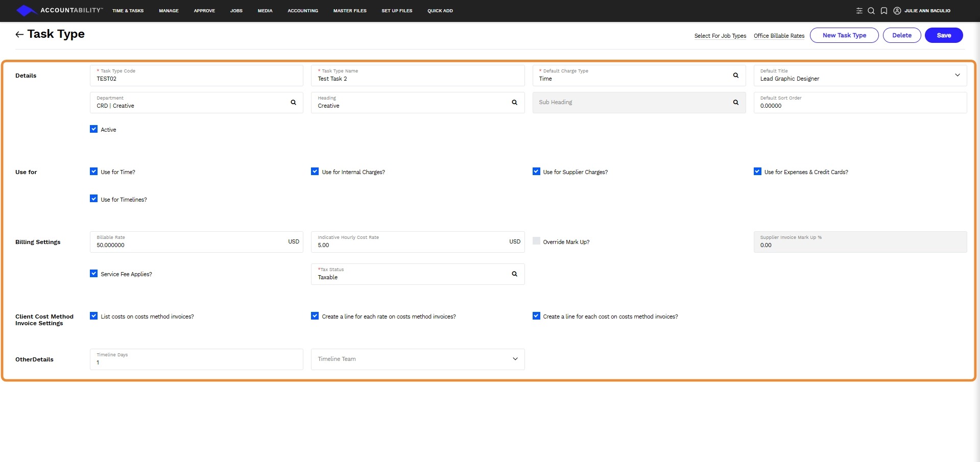Open the Master Files menu
Viewport: 980px width, 462px height.
(x=350, y=11)
